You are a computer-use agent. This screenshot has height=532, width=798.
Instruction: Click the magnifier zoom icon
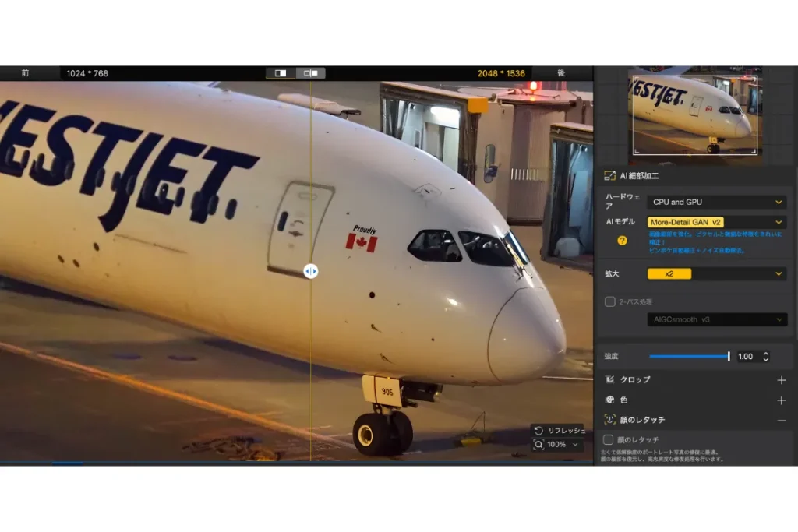[538, 445]
